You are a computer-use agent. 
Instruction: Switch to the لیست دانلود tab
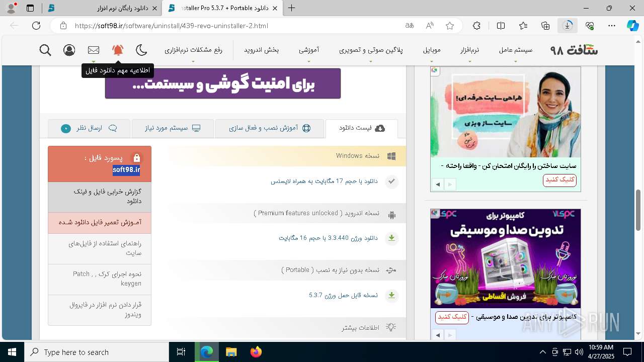tap(362, 128)
